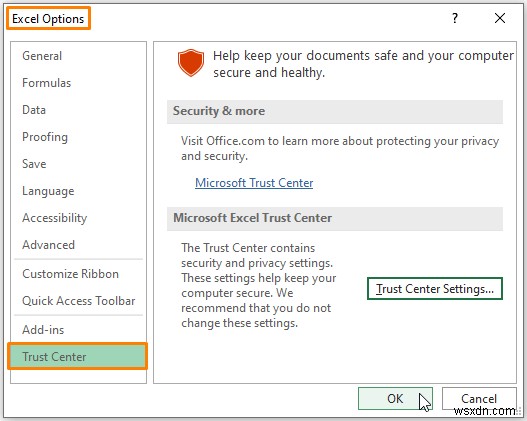Select Quick Access Toolbar category
527x421 pixels.
point(79,301)
